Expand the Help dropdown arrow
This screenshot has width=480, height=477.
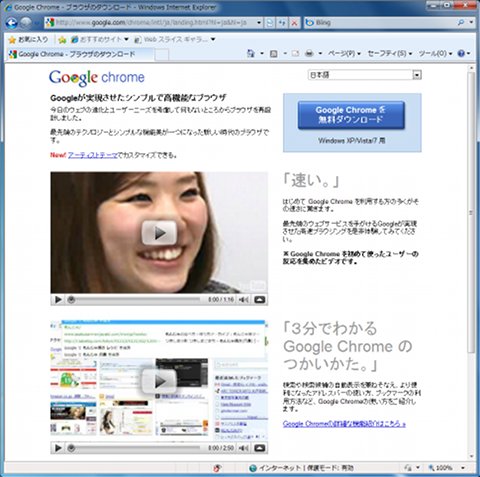click(x=469, y=53)
